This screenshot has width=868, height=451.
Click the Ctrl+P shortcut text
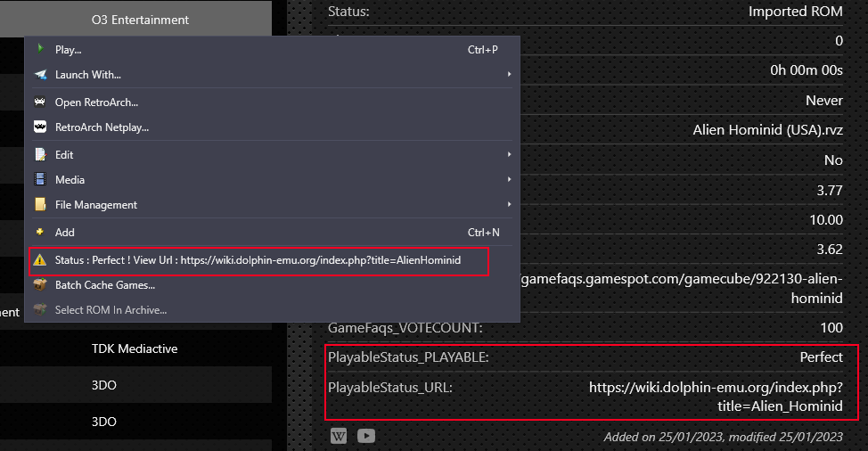tap(483, 49)
